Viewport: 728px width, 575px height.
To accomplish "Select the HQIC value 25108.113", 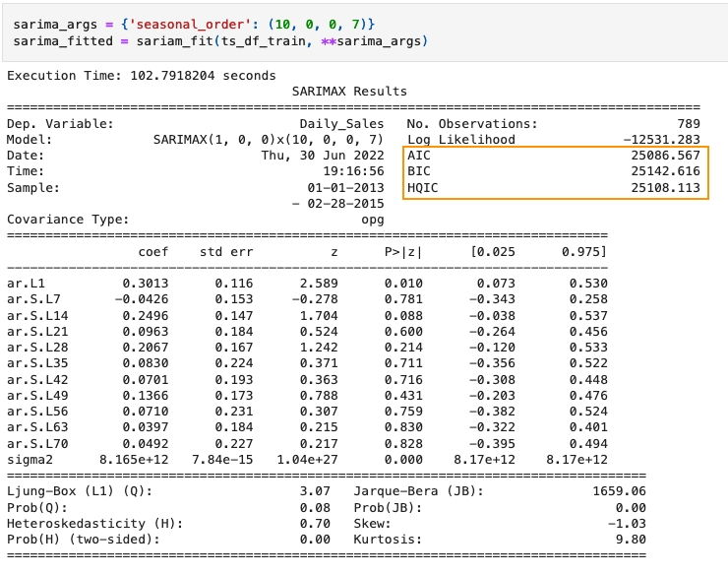I will coord(665,187).
